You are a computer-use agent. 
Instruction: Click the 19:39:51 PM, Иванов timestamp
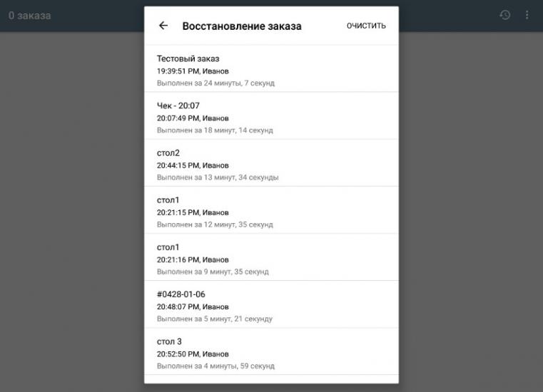[x=193, y=71]
